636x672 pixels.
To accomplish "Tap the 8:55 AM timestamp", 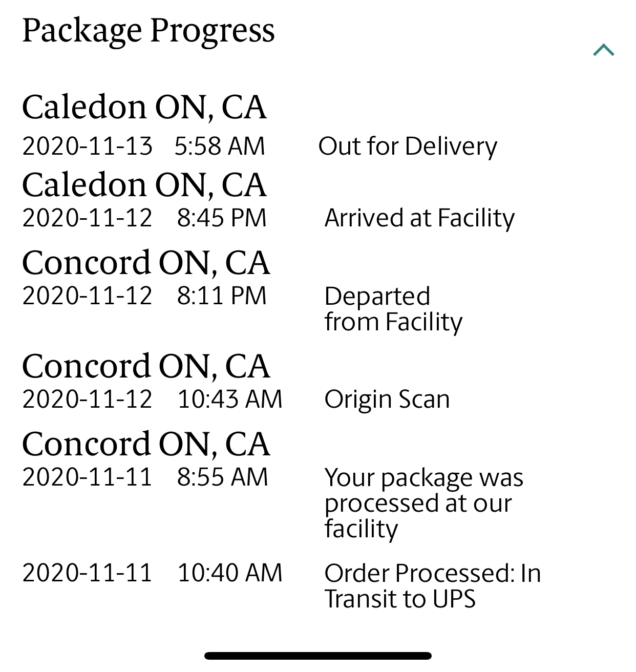I will point(222,477).
